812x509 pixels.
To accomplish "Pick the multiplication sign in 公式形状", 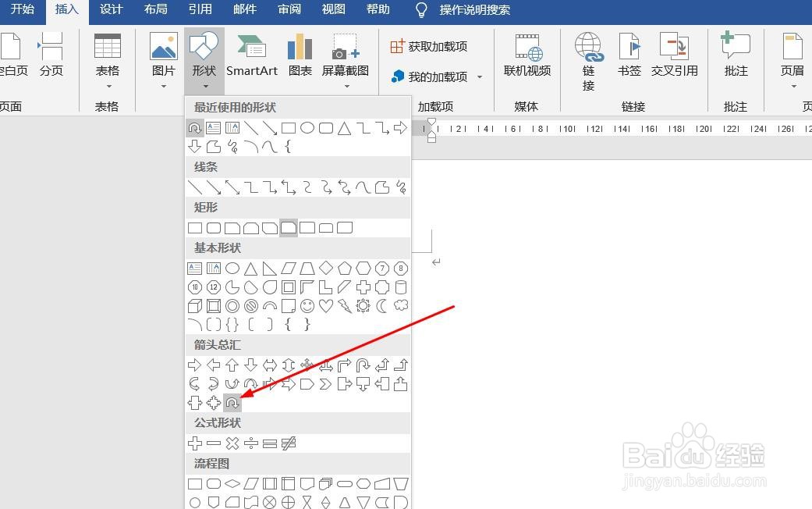I will tap(232, 443).
